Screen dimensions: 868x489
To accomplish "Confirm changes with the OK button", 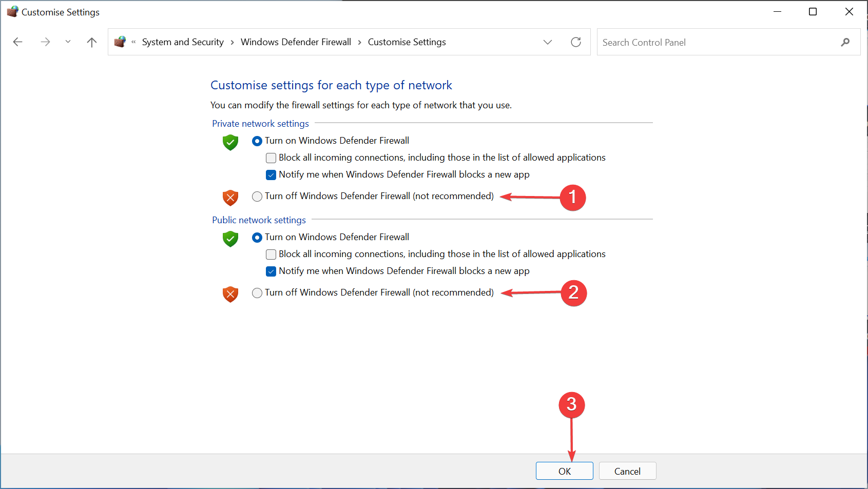I will [564, 471].
